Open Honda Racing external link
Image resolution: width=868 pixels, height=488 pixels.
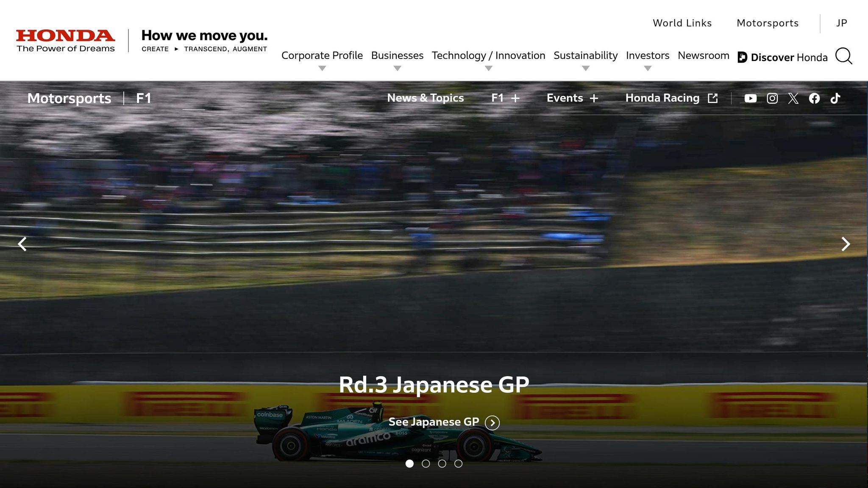tap(671, 98)
